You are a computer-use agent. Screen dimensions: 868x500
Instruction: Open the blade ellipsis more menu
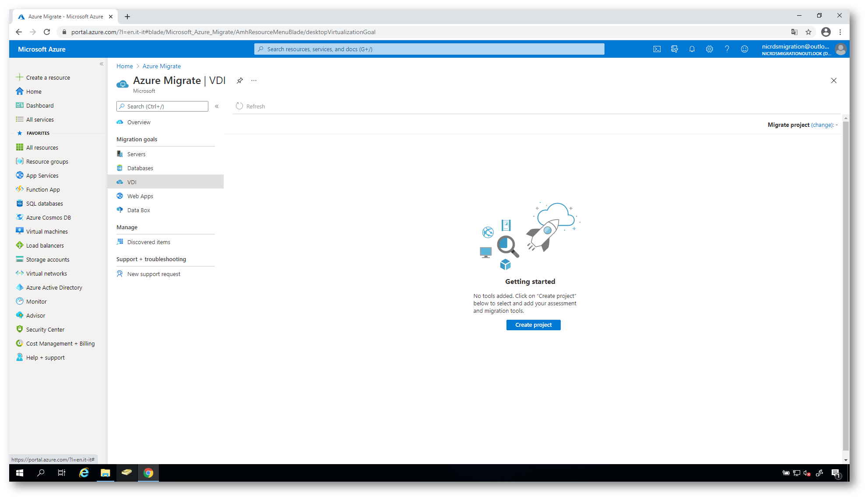coord(254,80)
